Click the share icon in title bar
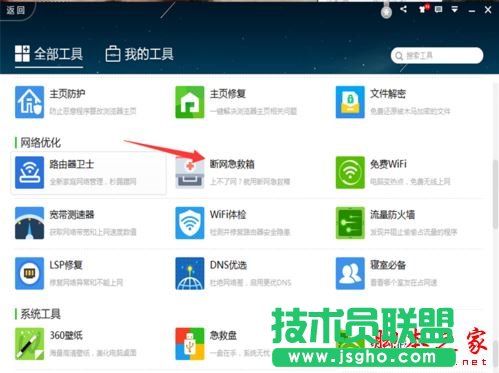This screenshot has width=499, height=373. coord(403,9)
